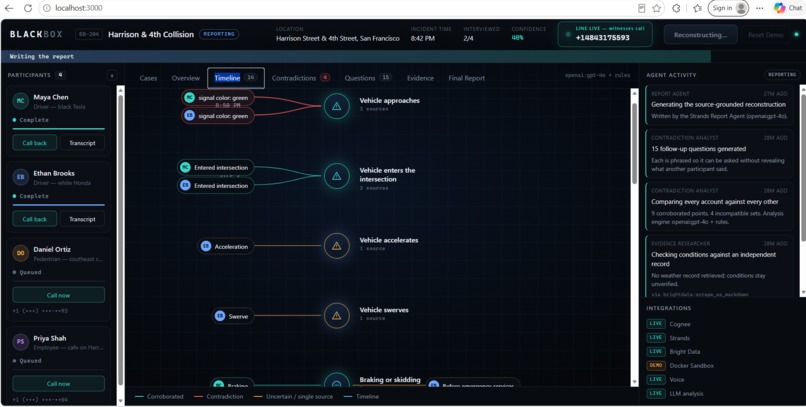The image size is (806, 407).
Task: Open the Final Report tab
Action: coord(467,78)
